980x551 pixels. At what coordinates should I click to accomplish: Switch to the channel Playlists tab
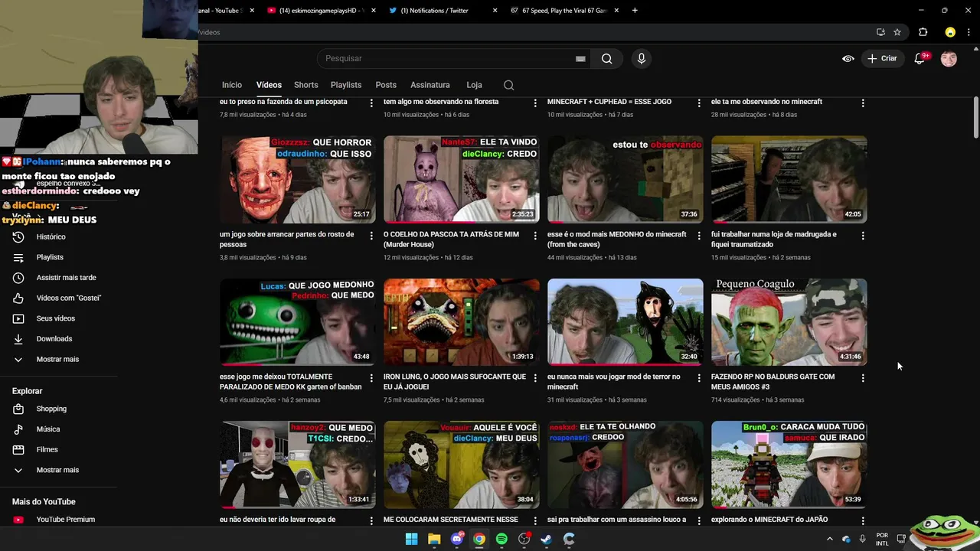pos(346,85)
